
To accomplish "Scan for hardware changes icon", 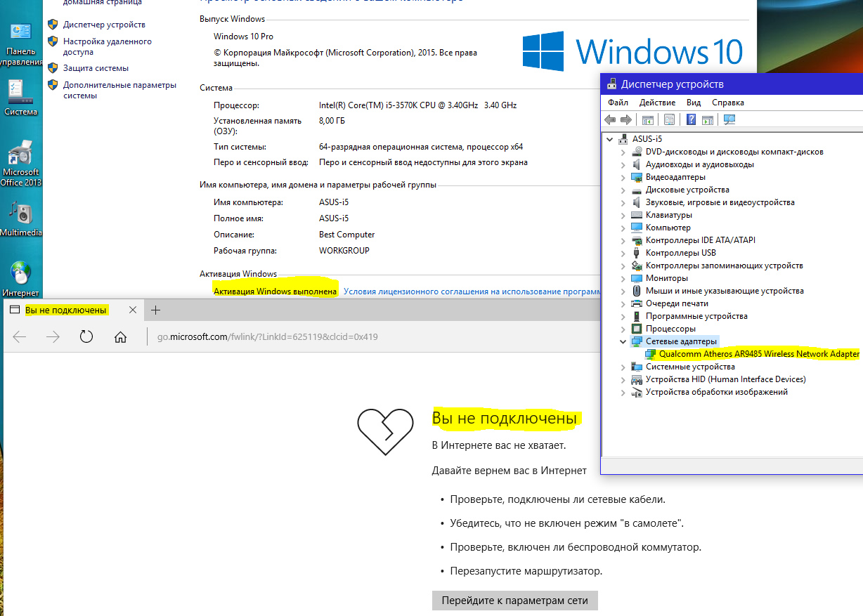I will tap(729, 120).
